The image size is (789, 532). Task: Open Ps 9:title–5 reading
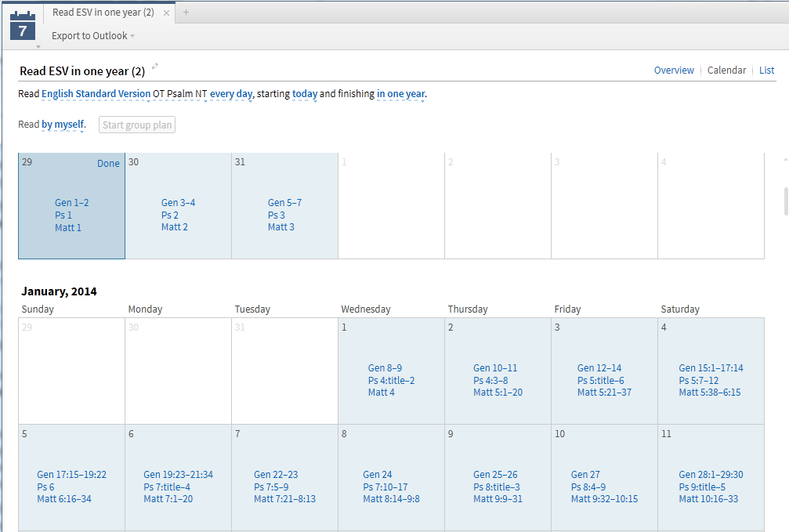click(702, 487)
